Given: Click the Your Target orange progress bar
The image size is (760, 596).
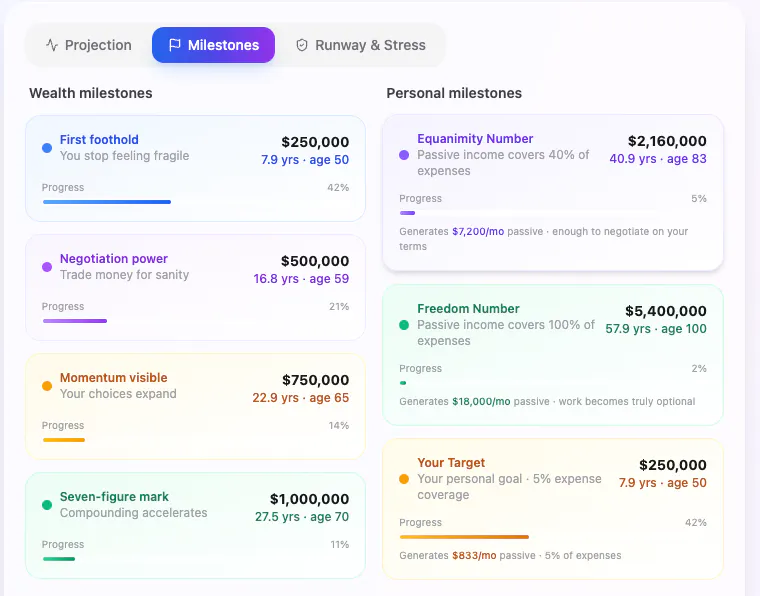Looking at the screenshot, I should (464, 537).
